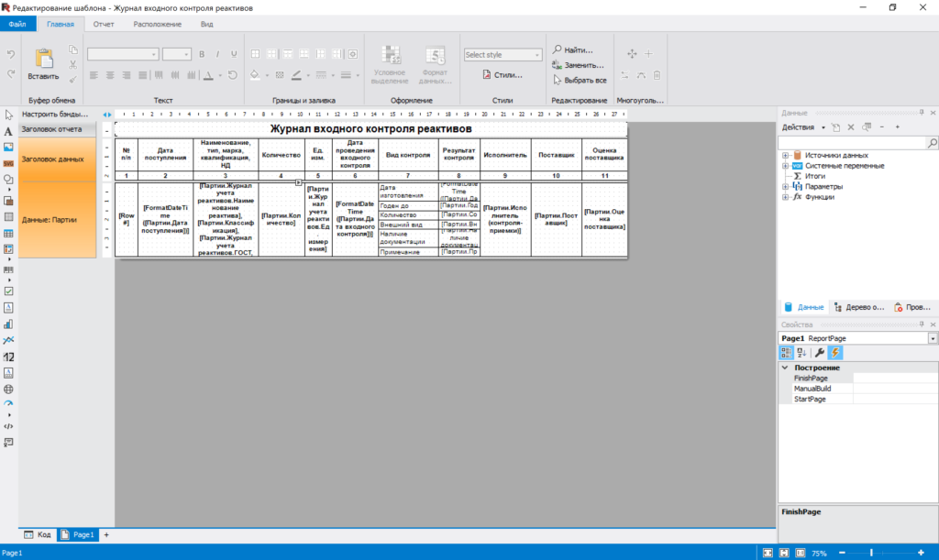This screenshot has width=939, height=560.
Task: Select the Gauge object tool
Action: pos(8,403)
